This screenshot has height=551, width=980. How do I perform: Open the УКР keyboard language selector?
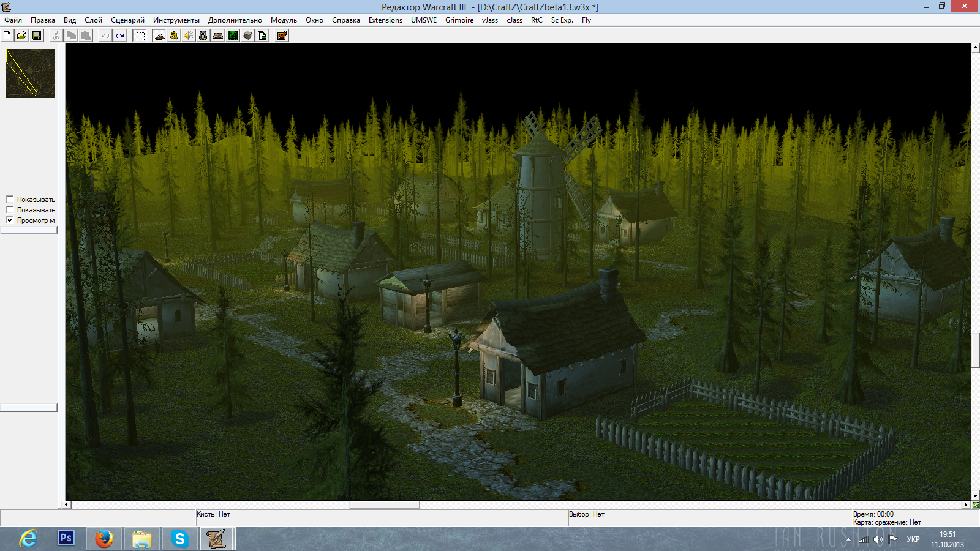[913, 539]
